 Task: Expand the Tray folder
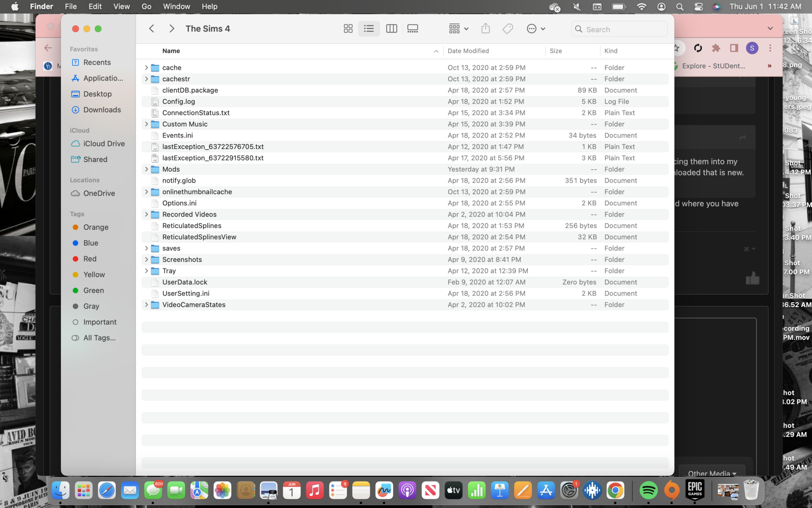146,271
